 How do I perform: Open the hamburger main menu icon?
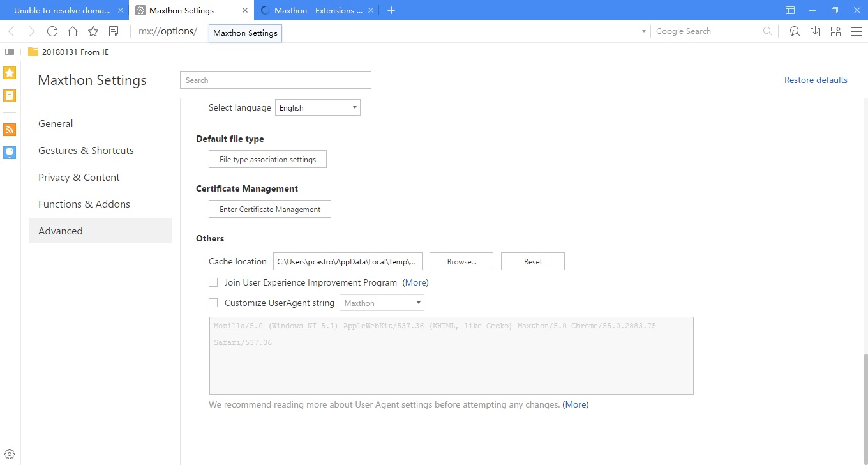coord(857,31)
